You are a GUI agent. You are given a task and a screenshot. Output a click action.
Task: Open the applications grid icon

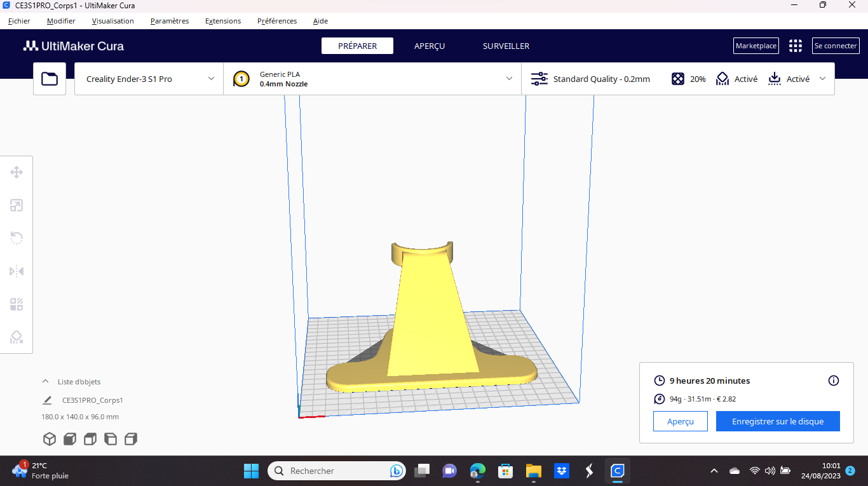(x=796, y=46)
